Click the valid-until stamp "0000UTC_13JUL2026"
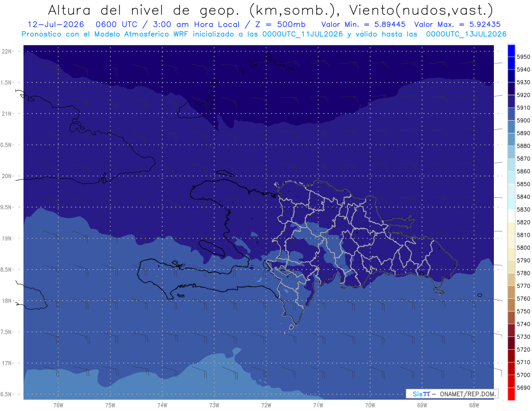532x411 pixels. coord(466,34)
